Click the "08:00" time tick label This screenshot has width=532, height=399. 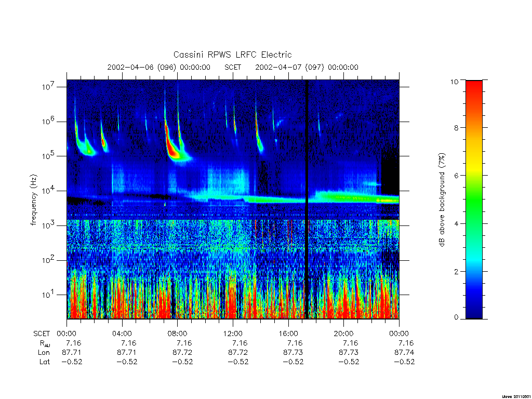177,334
